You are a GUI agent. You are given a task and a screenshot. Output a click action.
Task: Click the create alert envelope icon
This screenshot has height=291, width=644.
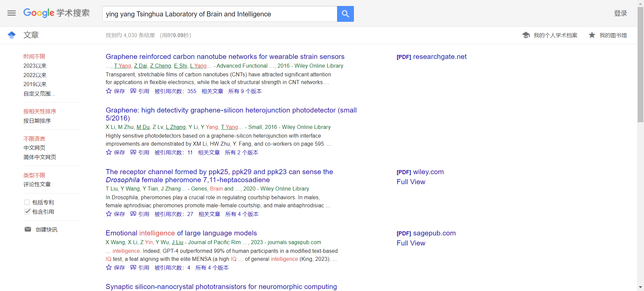click(x=28, y=229)
